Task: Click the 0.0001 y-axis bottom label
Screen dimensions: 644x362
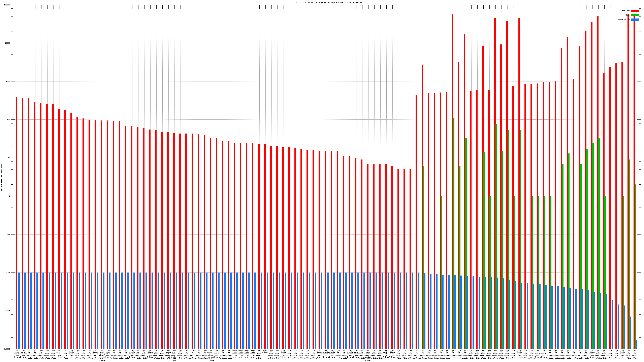Action: 7,349
